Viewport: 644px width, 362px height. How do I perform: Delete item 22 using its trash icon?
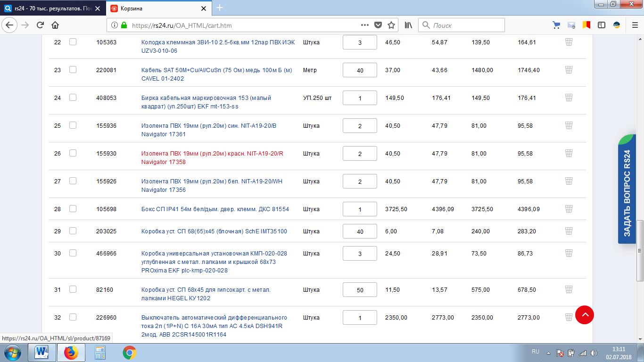(569, 42)
